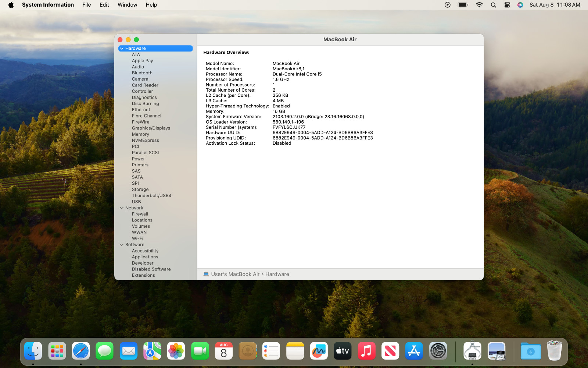Open App Store from the dock
Viewport: 588px width, 368px height.
pyautogui.click(x=414, y=351)
